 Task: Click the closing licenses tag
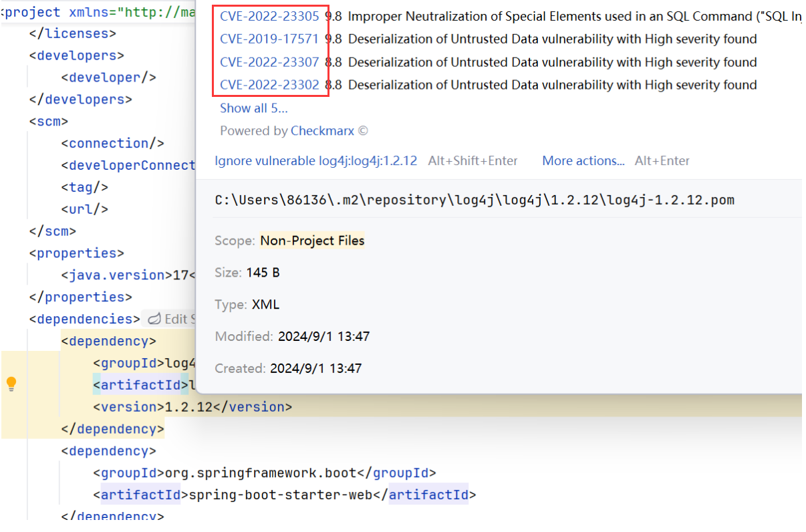[x=72, y=33]
